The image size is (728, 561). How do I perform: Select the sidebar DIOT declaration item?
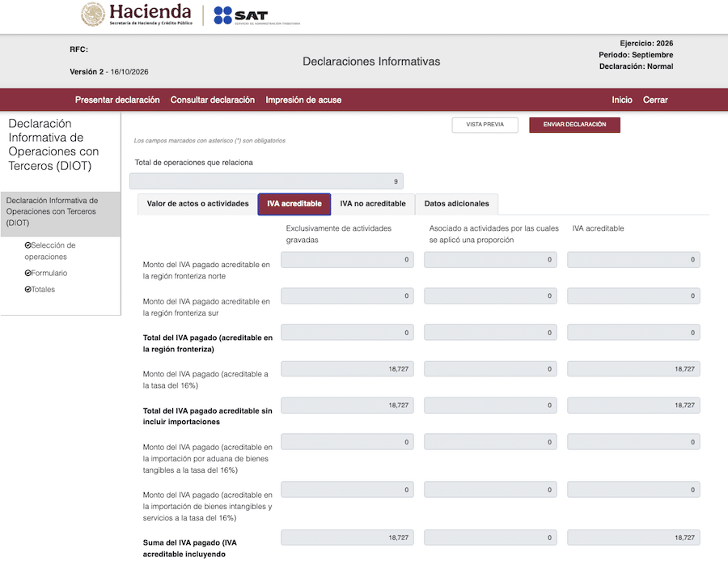61,212
